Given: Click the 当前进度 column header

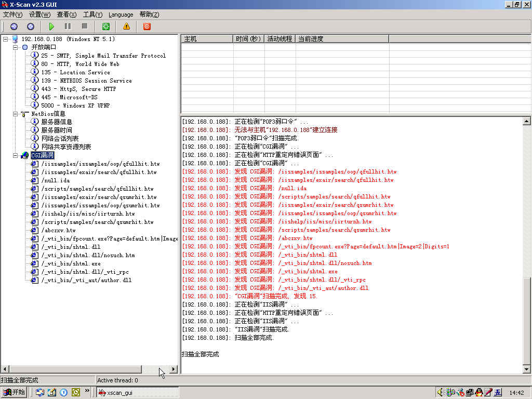Looking at the screenshot, I should 342,38.
